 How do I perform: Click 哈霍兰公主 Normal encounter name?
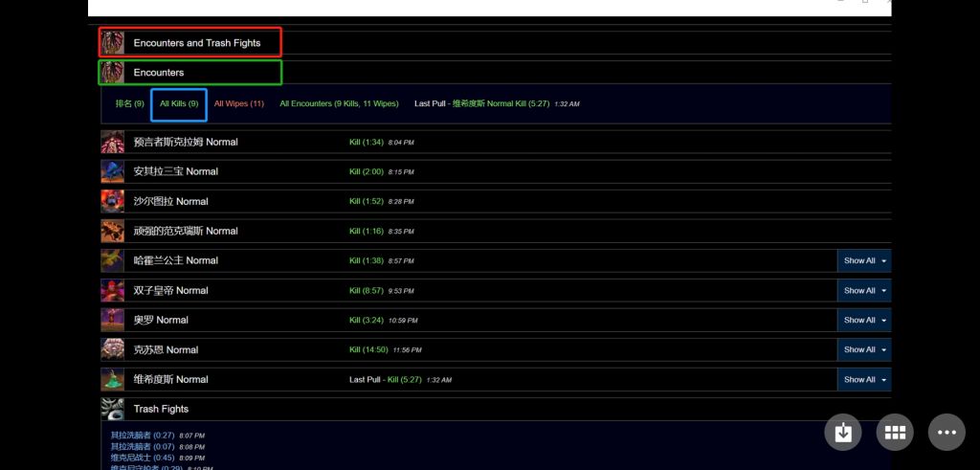click(176, 260)
